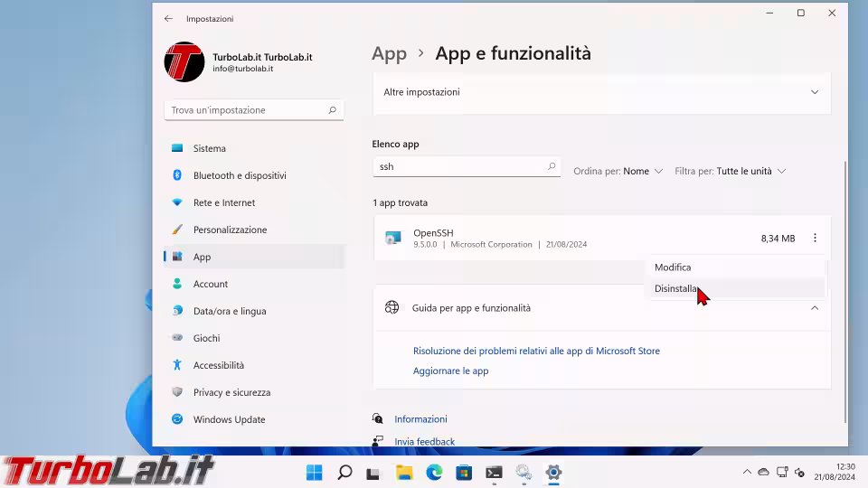Open the Start menu on taskbar
This screenshot has height=488, width=868.
315,473
